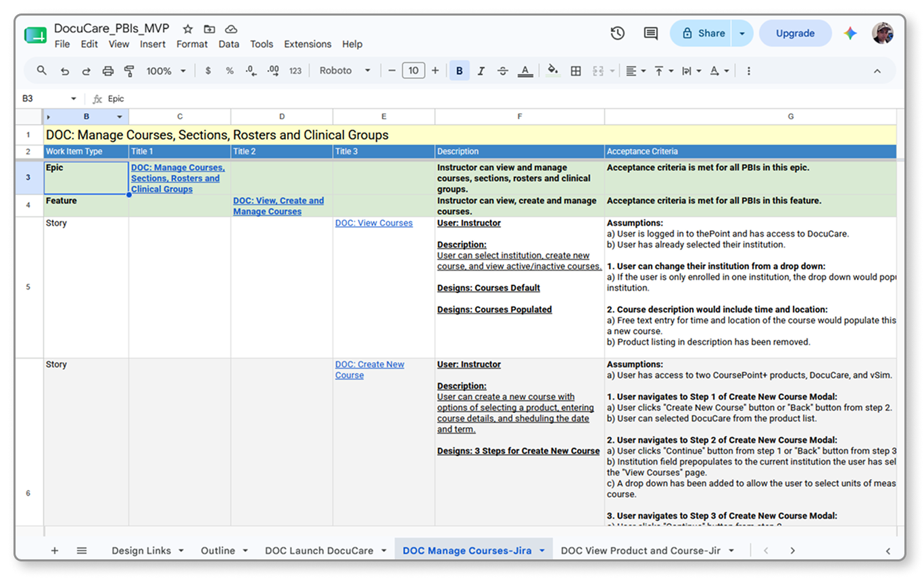Decrease font size with minus button
Viewport: 924px width, 579px height.
tap(391, 71)
